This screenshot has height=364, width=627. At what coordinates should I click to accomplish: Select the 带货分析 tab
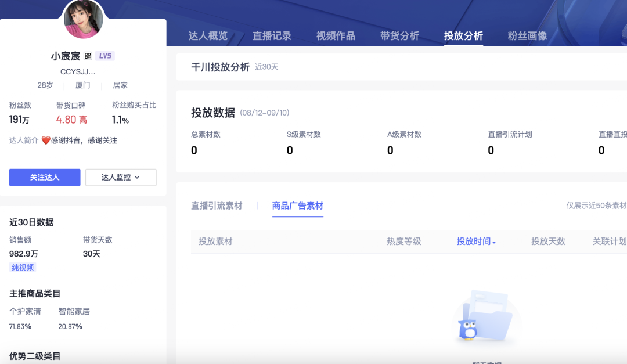coord(399,36)
